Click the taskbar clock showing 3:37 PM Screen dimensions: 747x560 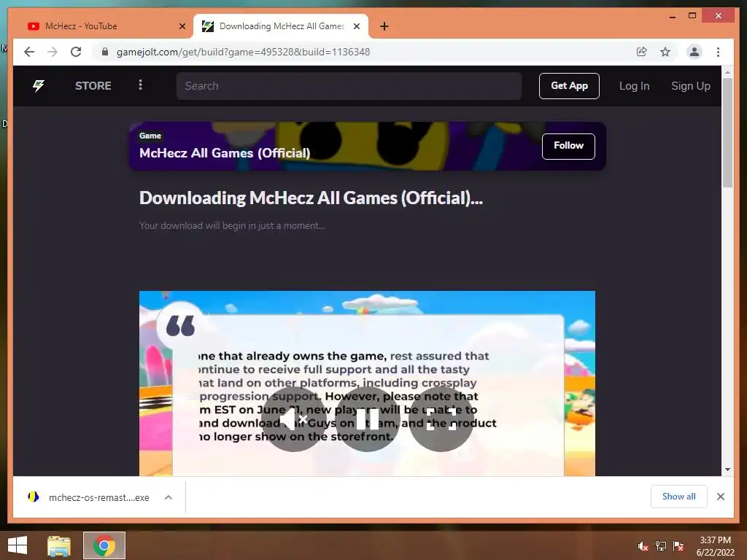coord(715,546)
